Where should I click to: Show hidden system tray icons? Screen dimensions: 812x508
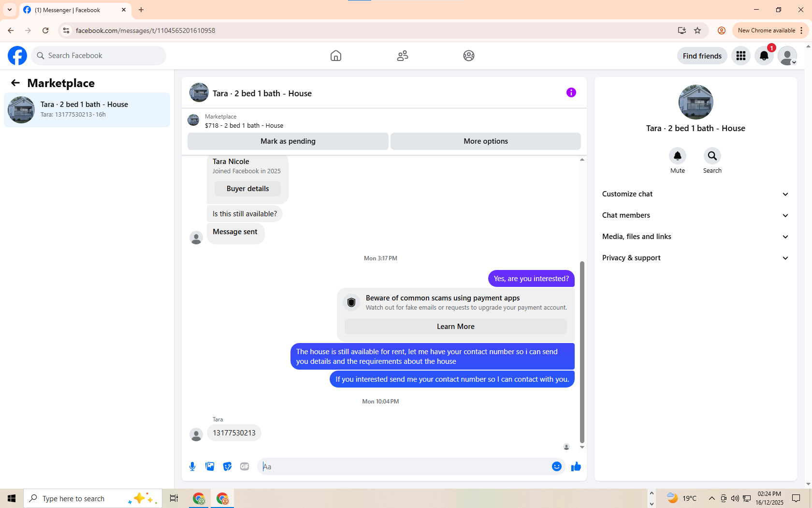(x=712, y=498)
